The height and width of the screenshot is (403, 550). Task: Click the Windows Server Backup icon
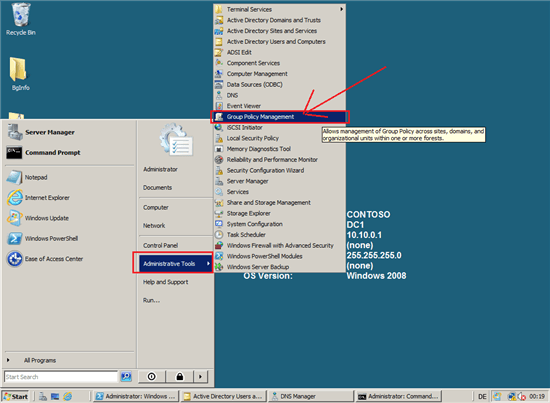click(219, 267)
